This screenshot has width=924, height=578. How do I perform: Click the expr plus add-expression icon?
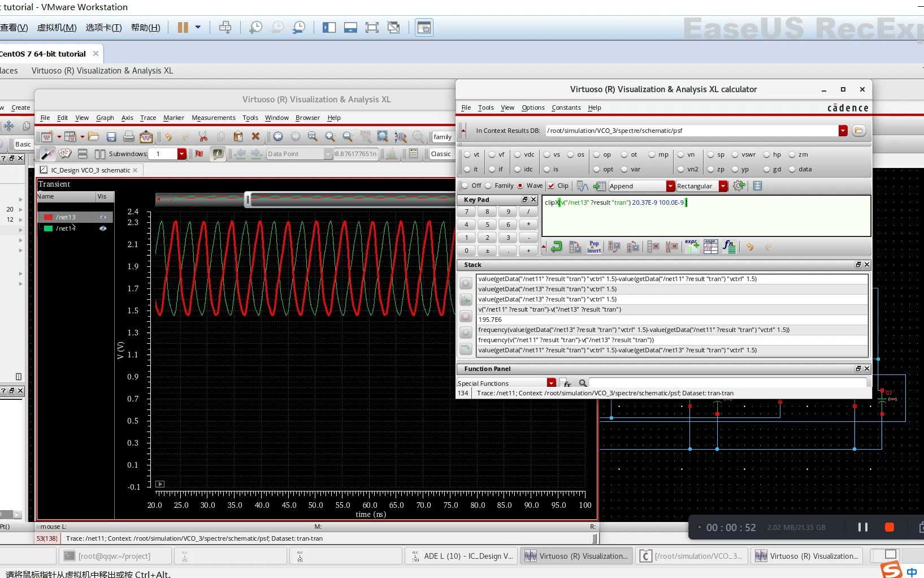click(692, 246)
